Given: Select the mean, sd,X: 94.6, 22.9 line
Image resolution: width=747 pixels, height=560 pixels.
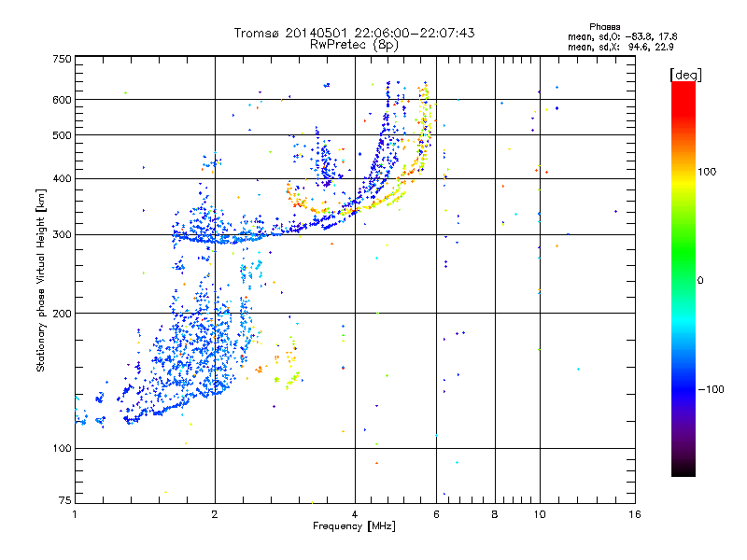Looking at the screenshot, I should tap(620, 48).
